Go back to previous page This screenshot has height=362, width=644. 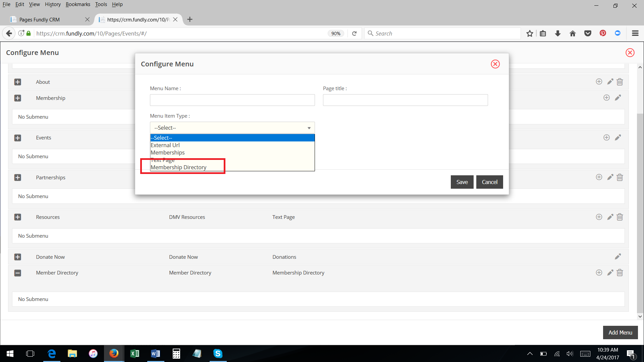point(9,33)
